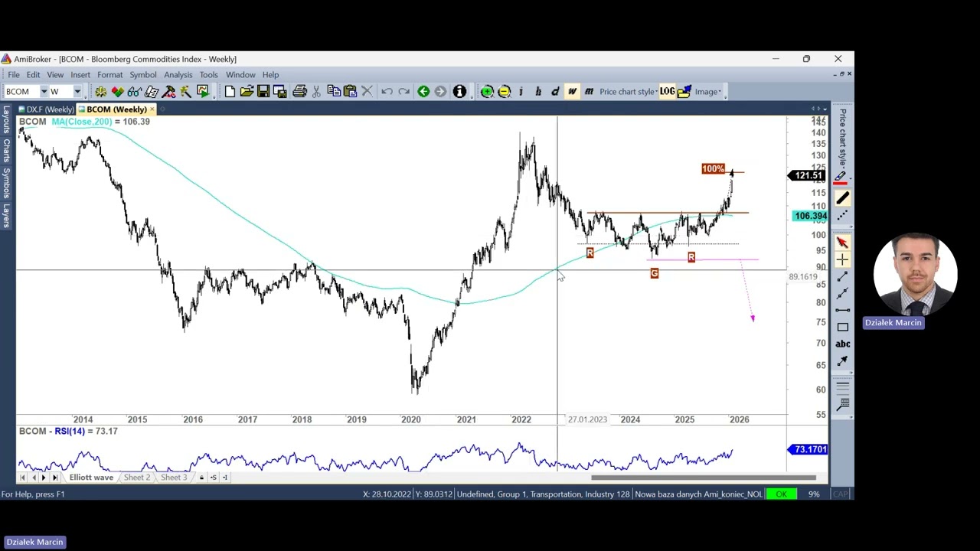Switch to hourly 'h' interval

537,92
